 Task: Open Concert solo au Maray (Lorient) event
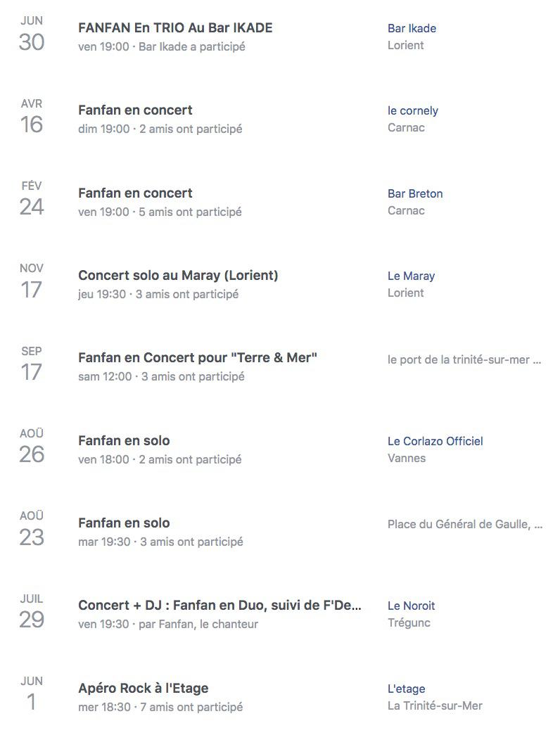pos(178,275)
